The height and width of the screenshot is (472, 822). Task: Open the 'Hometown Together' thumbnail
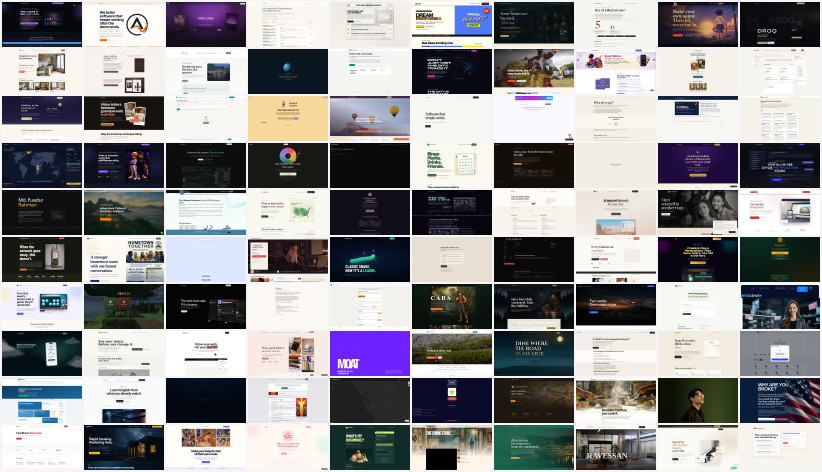(124, 260)
